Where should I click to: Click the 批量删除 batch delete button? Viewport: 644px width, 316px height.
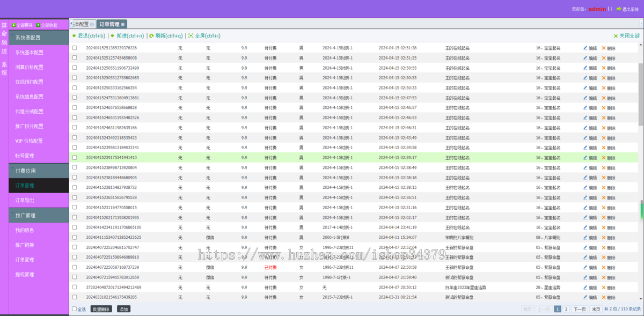coord(101,309)
